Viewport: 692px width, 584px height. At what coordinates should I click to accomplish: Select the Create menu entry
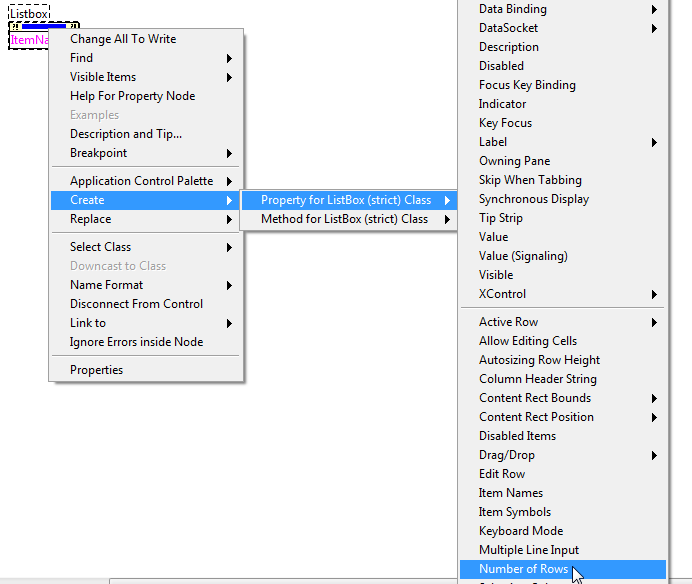pyautogui.click(x=146, y=200)
